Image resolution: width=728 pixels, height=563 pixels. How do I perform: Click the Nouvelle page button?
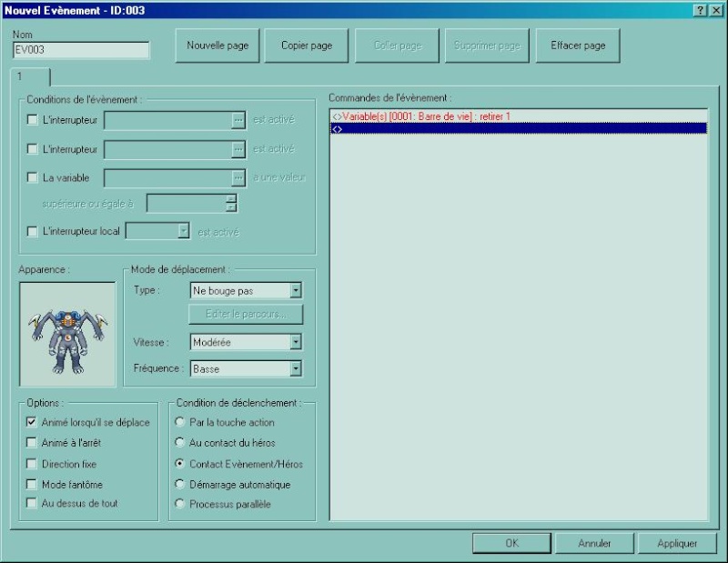pos(217,45)
